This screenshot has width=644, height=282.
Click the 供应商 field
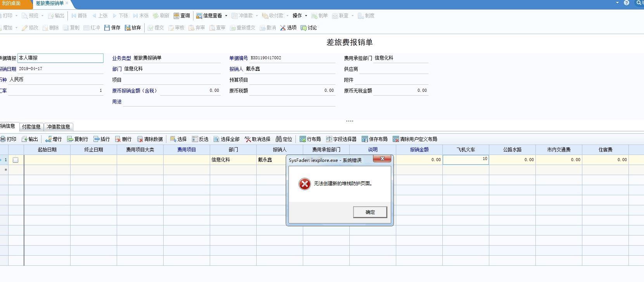[394, 69]
